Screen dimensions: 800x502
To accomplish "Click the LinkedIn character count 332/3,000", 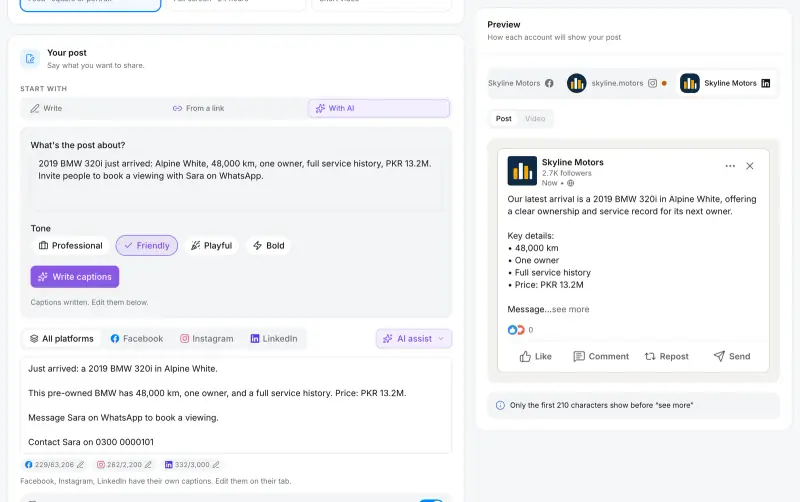I will tap(192, 465).
